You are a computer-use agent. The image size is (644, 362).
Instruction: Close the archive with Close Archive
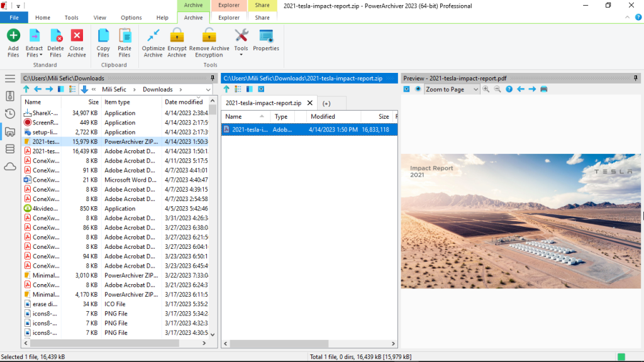coord(76,36)
